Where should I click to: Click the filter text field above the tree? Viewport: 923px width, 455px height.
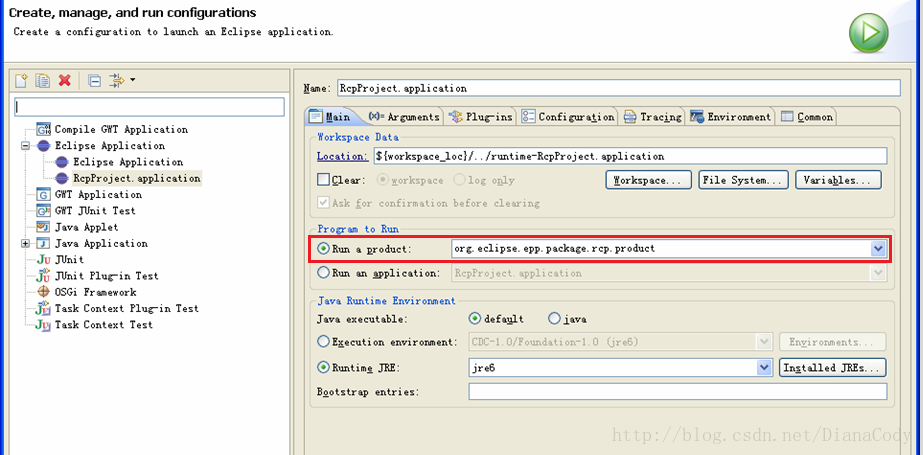149,107
